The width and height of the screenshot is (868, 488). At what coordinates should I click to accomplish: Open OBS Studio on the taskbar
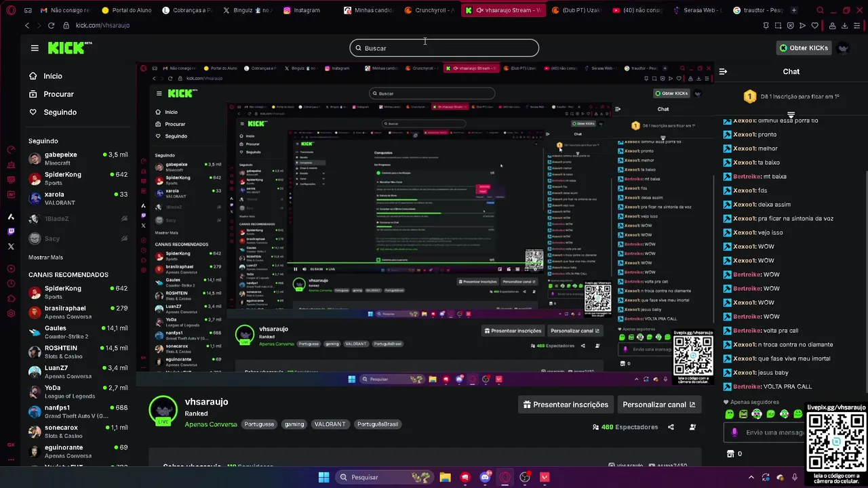525,477
